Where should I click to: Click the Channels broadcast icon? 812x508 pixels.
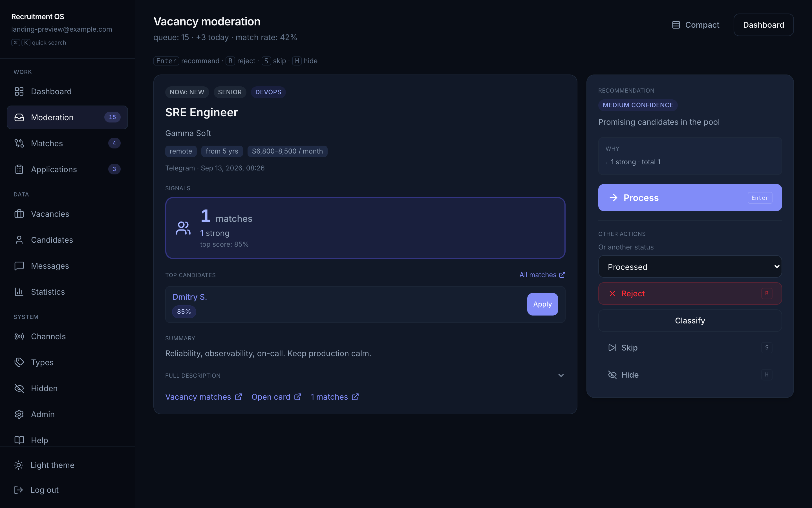(19, 336)
